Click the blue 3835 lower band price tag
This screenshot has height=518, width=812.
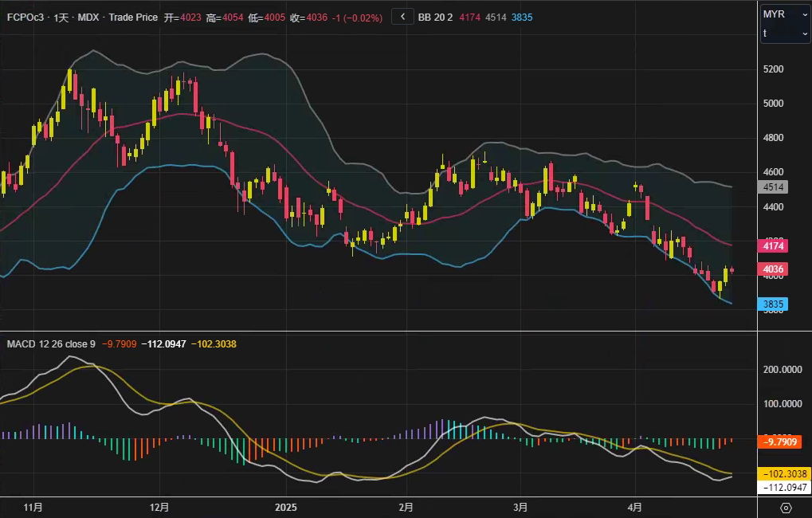(x=774, y=304)
